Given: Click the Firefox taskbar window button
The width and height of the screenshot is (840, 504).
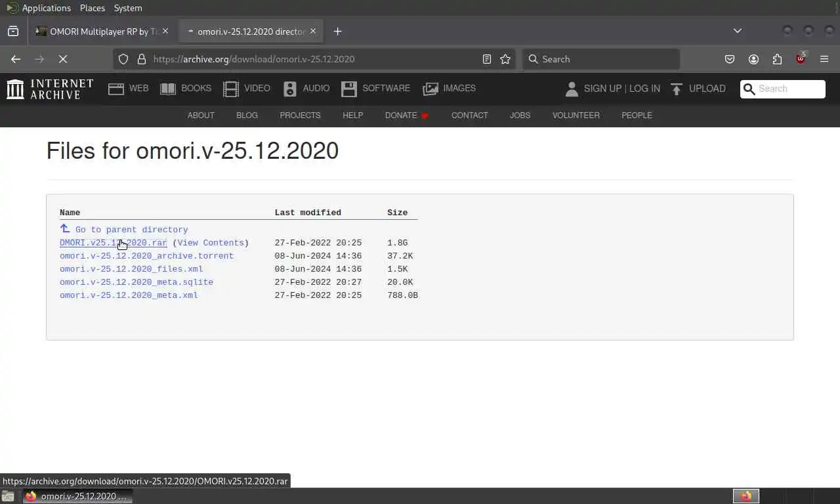Looking at the screenshot, I should point(77,496).
